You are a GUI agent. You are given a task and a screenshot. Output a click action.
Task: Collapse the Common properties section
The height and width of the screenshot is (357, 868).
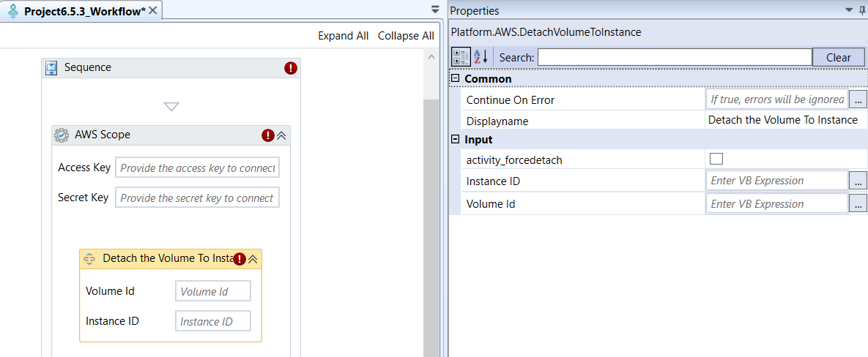pos(456,78)
